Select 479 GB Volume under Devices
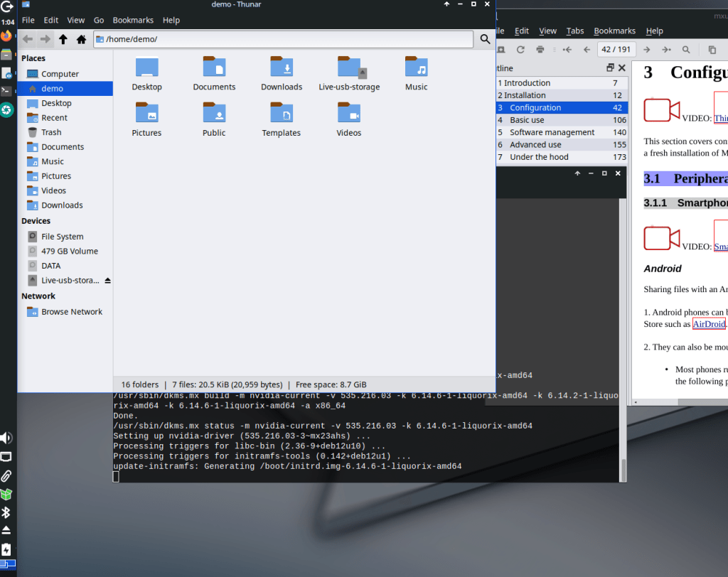This screenshot has width=728, height=577. 69,251
